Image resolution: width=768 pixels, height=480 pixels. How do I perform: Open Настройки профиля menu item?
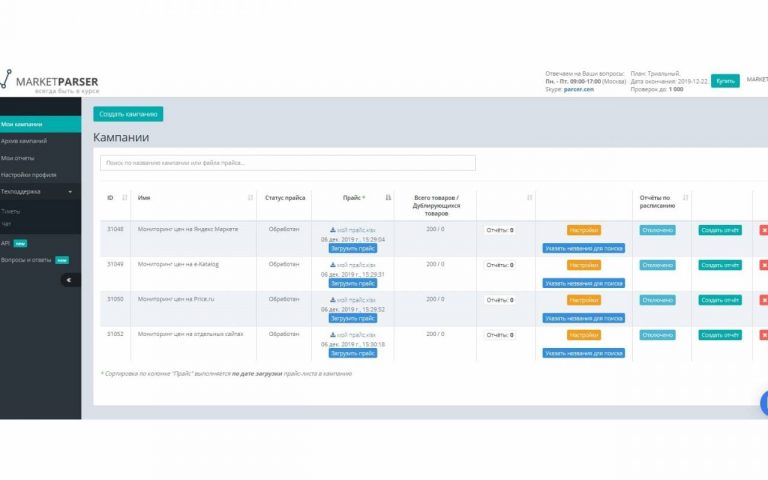tap(28, 174)
